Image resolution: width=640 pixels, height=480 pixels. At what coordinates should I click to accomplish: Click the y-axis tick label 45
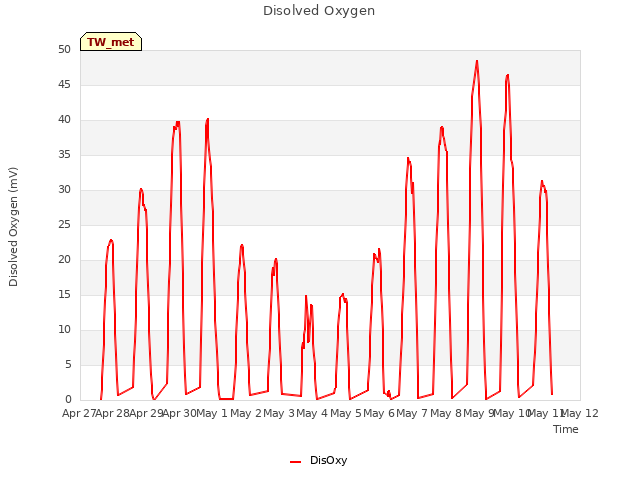coord(64,84)
